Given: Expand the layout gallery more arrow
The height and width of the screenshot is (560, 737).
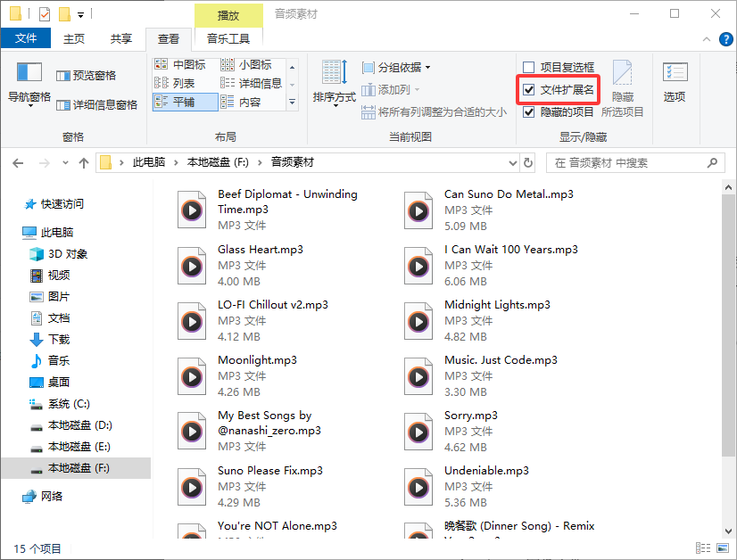Looking at the screenshot, I should click(293, 102).
